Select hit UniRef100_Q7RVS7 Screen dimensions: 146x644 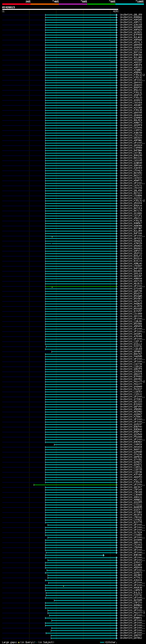[x=131, y=563]
